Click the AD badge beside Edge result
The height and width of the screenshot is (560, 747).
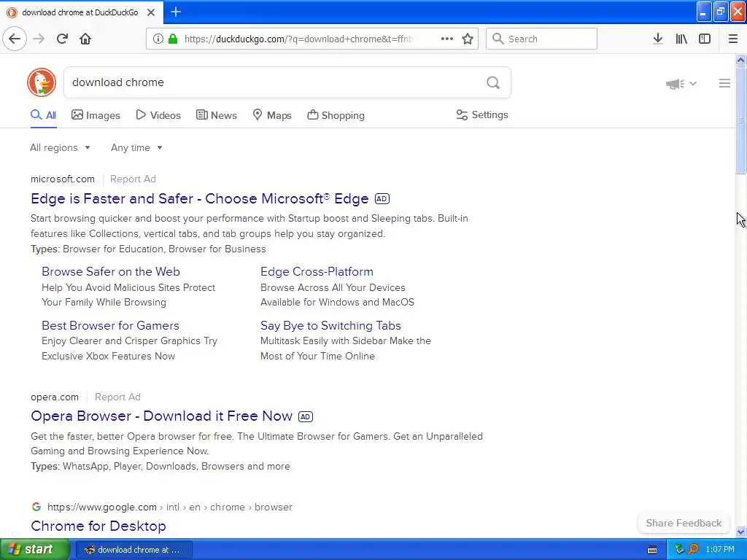pos(382,198)
